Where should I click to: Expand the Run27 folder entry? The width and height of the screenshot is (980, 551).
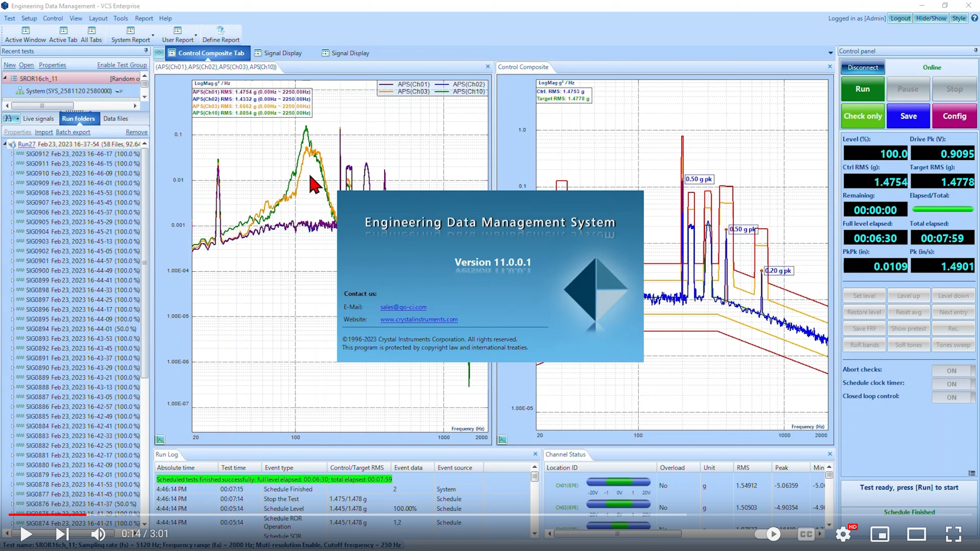[5, 144]
